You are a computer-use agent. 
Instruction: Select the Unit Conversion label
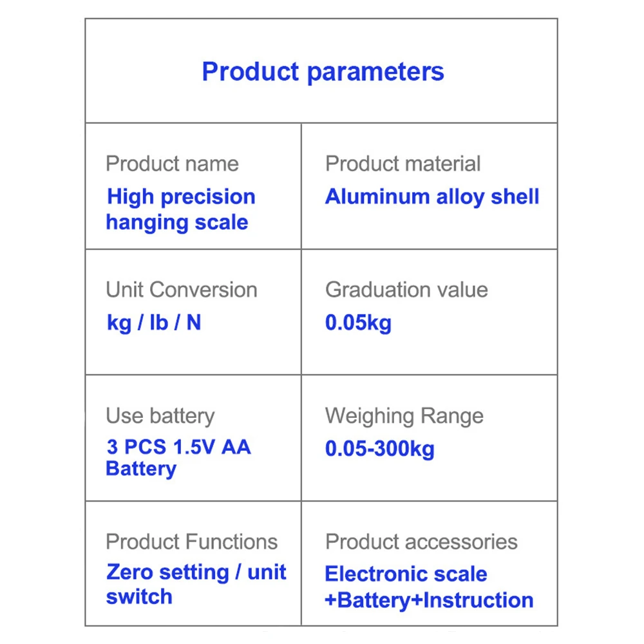[181, 290]
